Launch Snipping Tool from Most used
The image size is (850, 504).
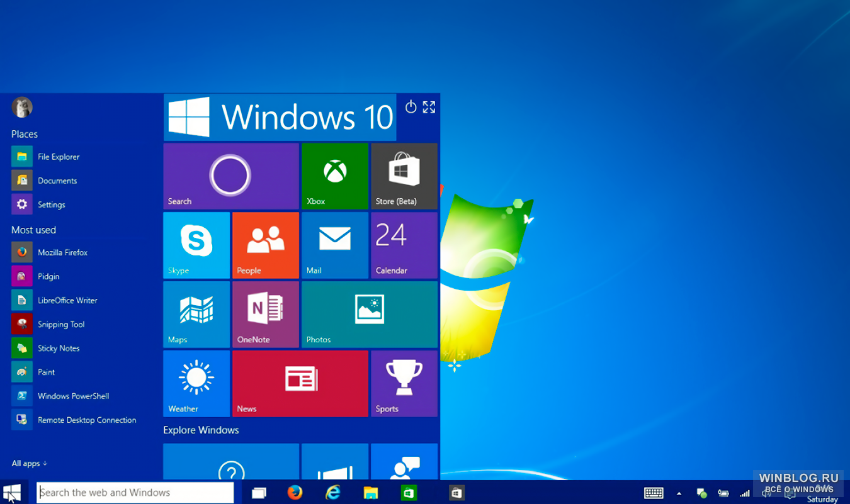(48, 324)
